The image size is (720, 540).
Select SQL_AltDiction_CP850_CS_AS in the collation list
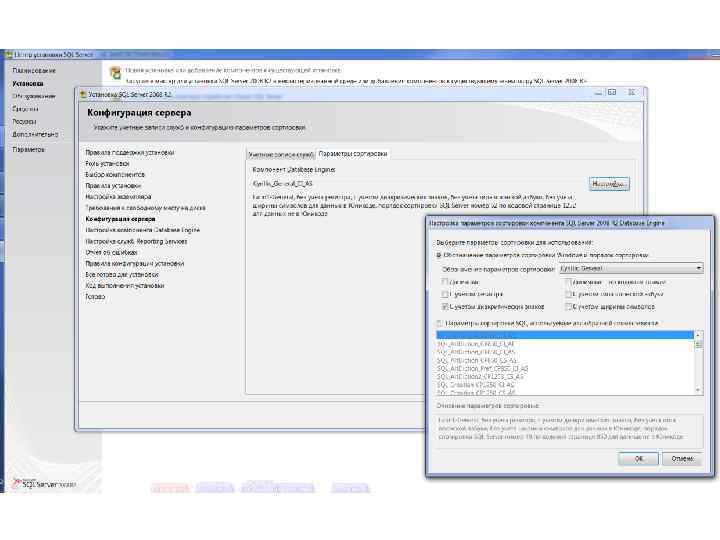tap(477, 360)
